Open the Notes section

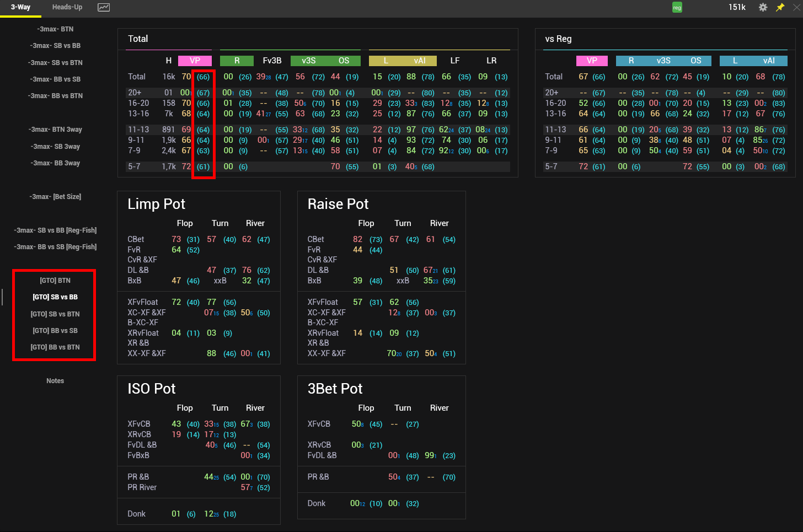(55, 381)
